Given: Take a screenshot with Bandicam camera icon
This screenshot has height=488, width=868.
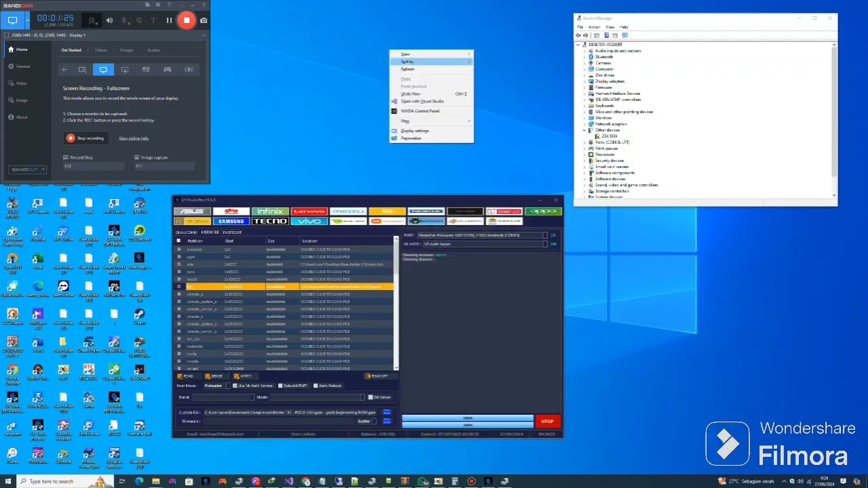Looking at the screenshot, I should 203,20.
